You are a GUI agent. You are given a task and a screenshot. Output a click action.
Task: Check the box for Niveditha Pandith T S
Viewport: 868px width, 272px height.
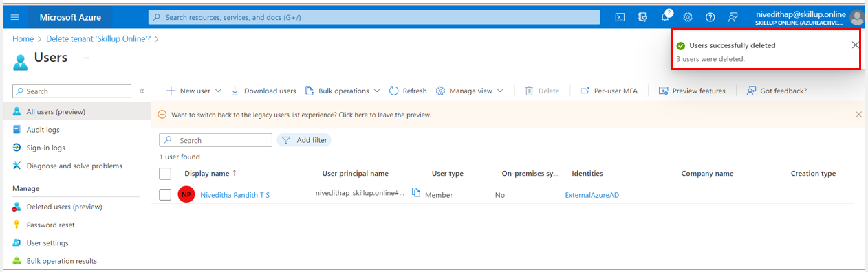pos(165,194)
